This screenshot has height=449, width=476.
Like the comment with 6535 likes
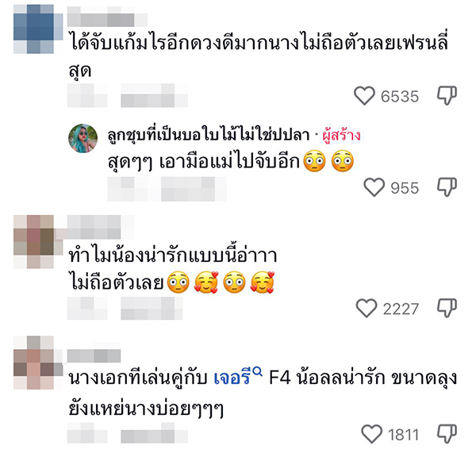364,96
